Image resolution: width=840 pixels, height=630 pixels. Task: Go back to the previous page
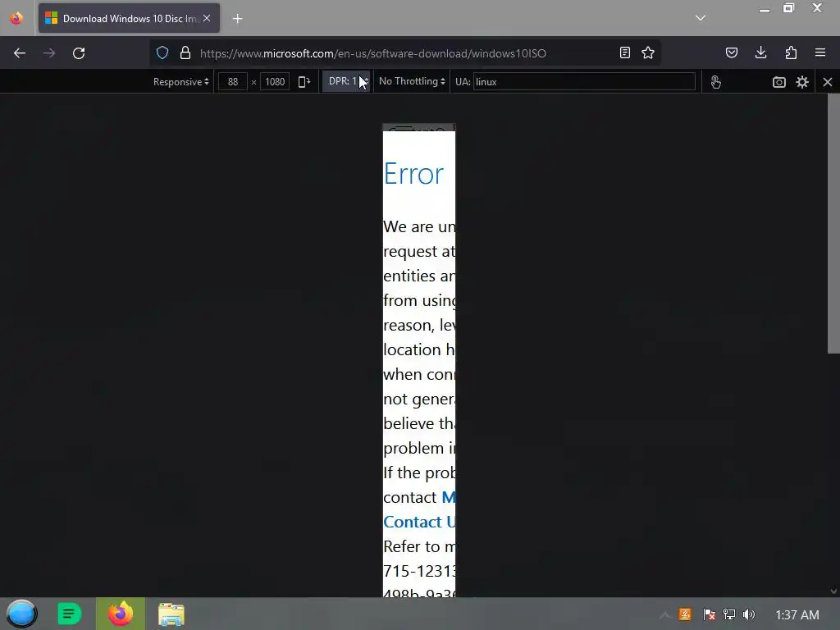(x=20, y=53)
